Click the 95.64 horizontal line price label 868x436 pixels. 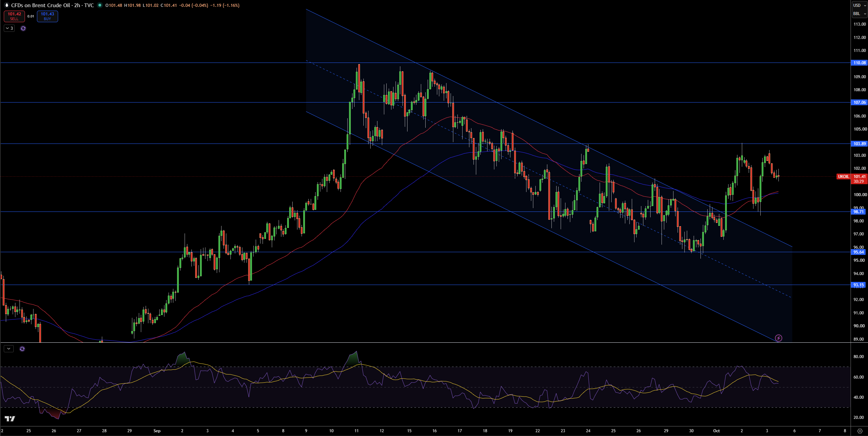[858, 252]
